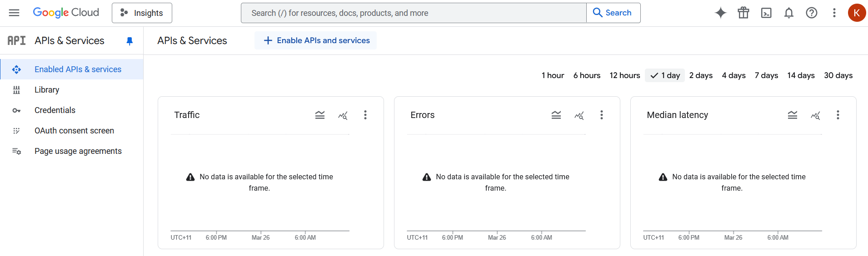Click the OAuth consent screen dots icon
This screenshot has width=868, height=256.
point(16,131)
